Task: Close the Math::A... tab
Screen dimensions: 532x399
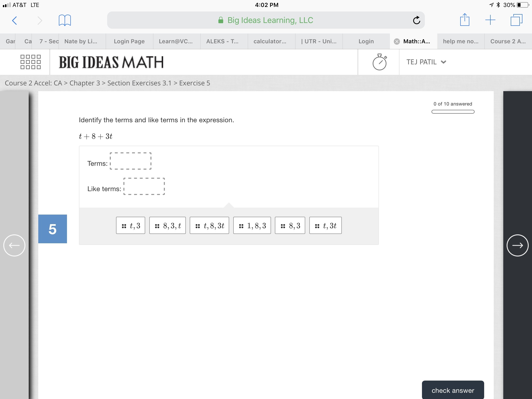Action: [x=397, y=42]
